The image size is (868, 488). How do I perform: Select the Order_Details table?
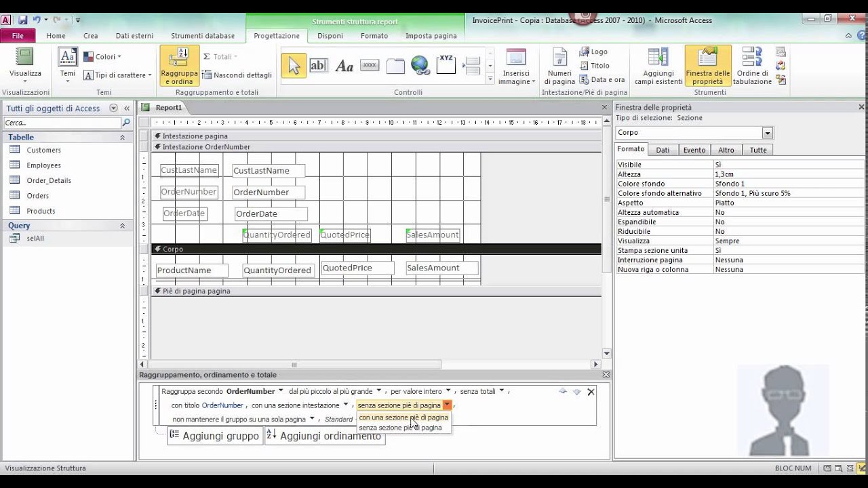click(x=48, y=180)
